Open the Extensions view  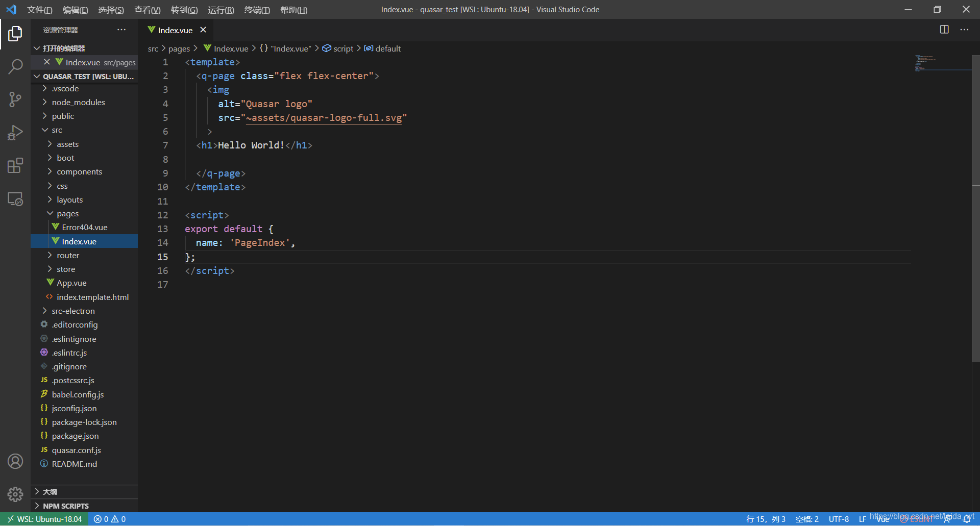pos(15,165)
